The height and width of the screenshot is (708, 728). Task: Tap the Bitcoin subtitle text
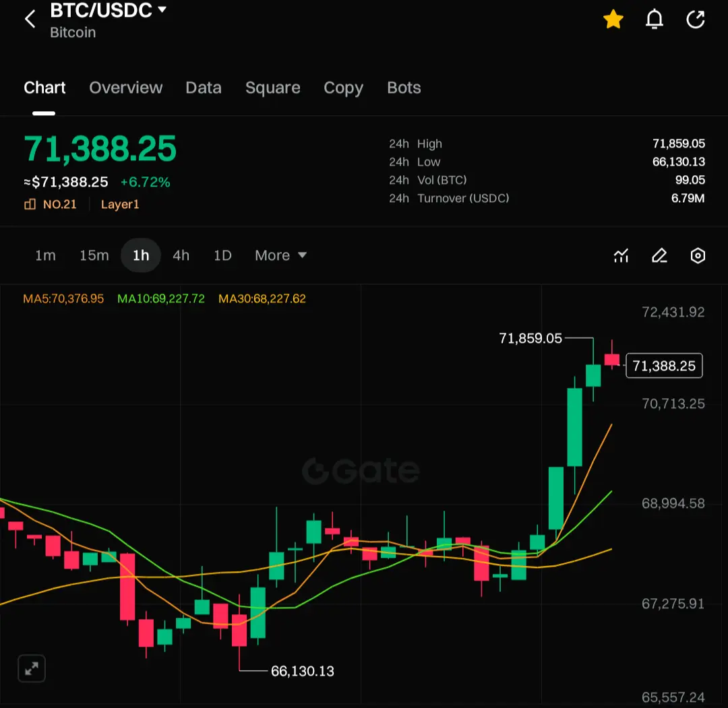73,32
